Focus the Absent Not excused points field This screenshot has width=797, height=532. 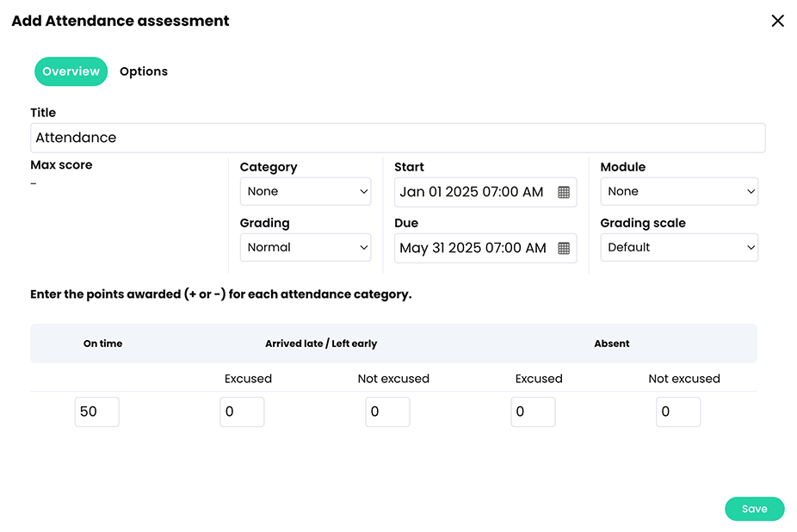(678, 411)
